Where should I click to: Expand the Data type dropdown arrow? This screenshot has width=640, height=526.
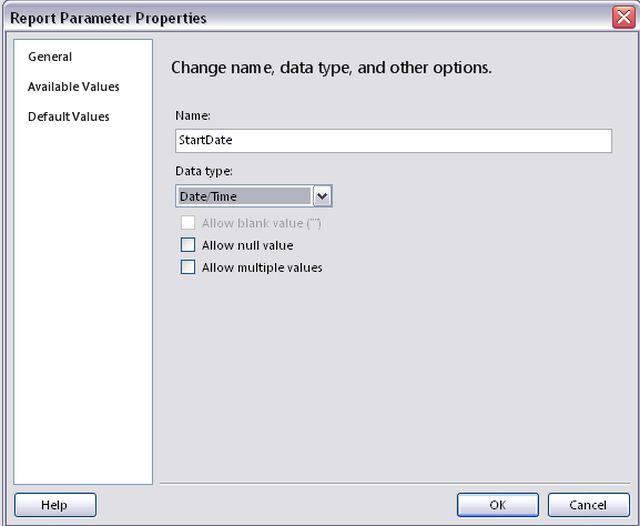coord(322,197)
